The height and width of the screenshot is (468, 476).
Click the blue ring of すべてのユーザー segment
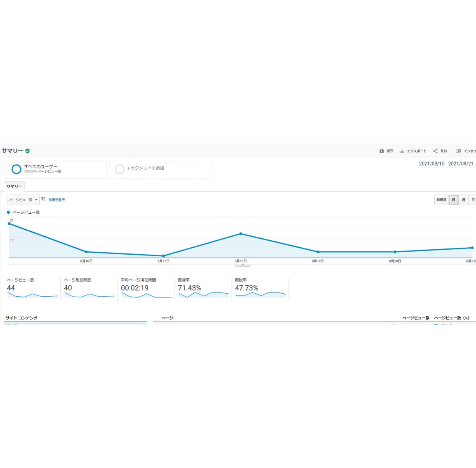click(16, 169)
